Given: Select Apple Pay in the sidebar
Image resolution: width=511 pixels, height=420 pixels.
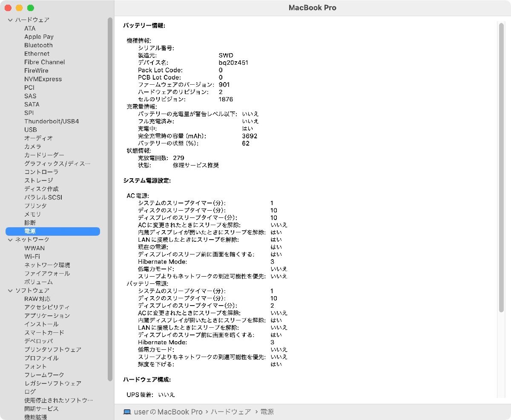Looking at the screenshot, I should click(39, 37).
